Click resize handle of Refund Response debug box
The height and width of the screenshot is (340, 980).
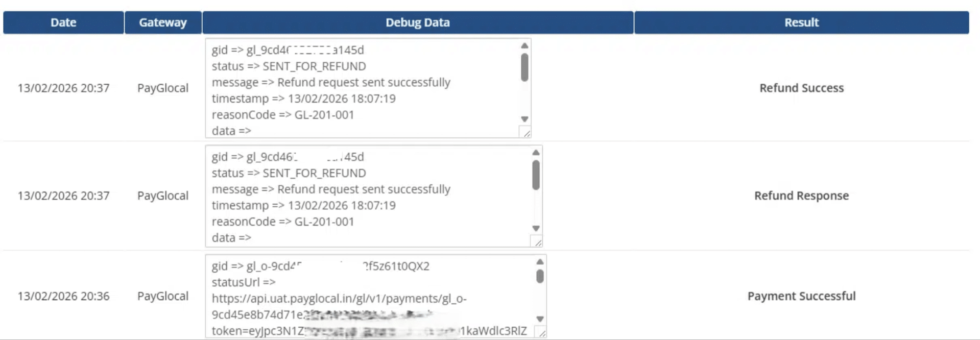point(537,242)
